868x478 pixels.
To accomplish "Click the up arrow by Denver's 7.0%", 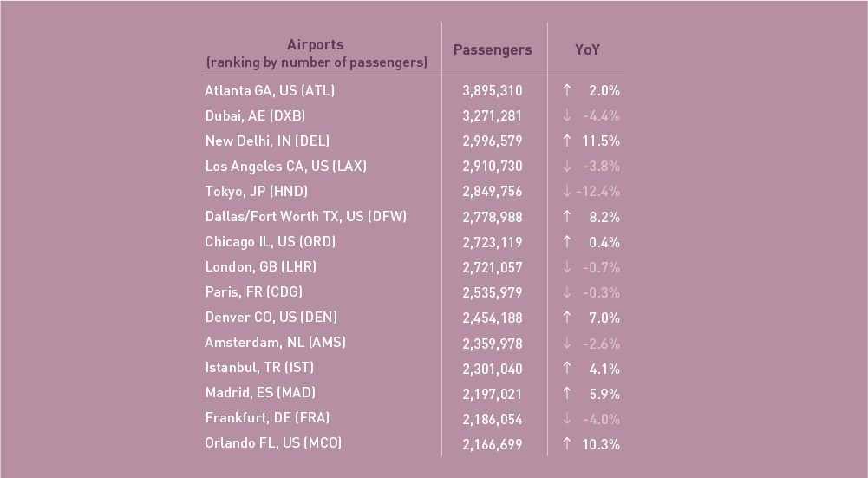I will pyautogui.click(x=566, y=318).
